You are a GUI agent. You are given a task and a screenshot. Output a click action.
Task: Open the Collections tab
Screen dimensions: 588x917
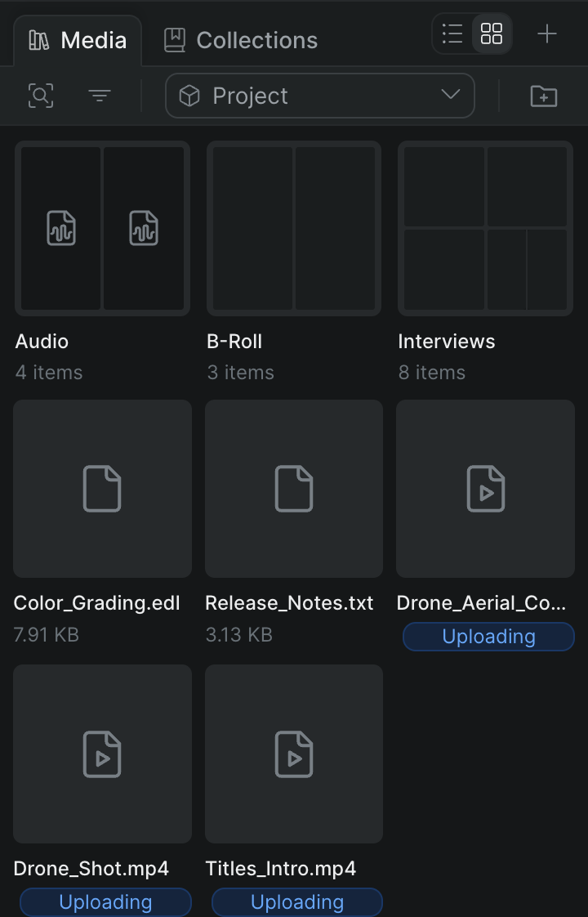click(x=240, y=40)
